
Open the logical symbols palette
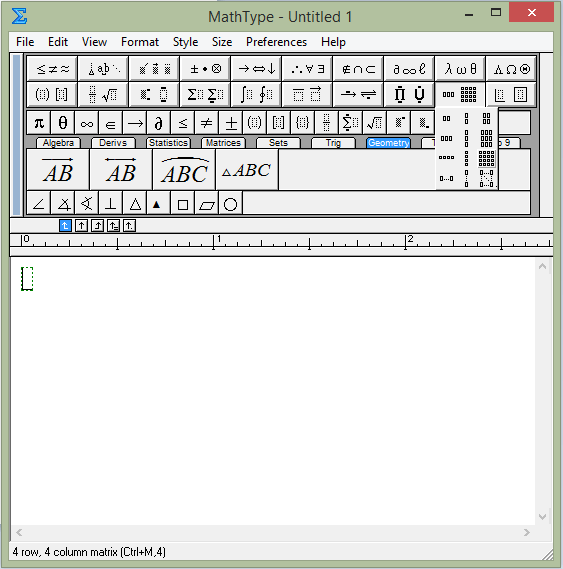[x=307, y=69]
